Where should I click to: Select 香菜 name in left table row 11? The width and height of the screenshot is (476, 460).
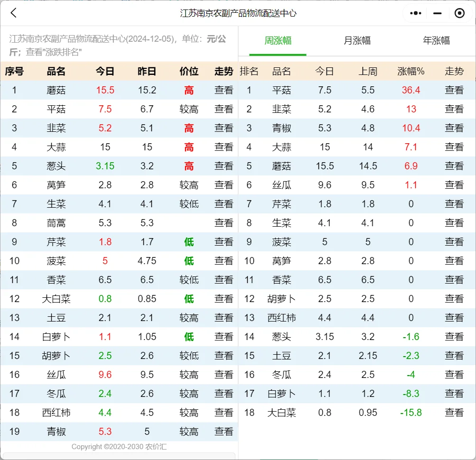(56, 280)
